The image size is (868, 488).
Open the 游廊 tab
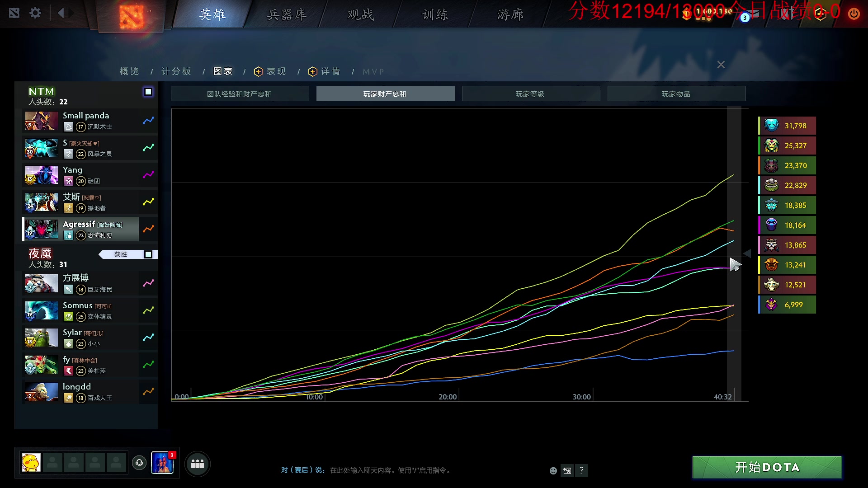(x=510, y=14)
